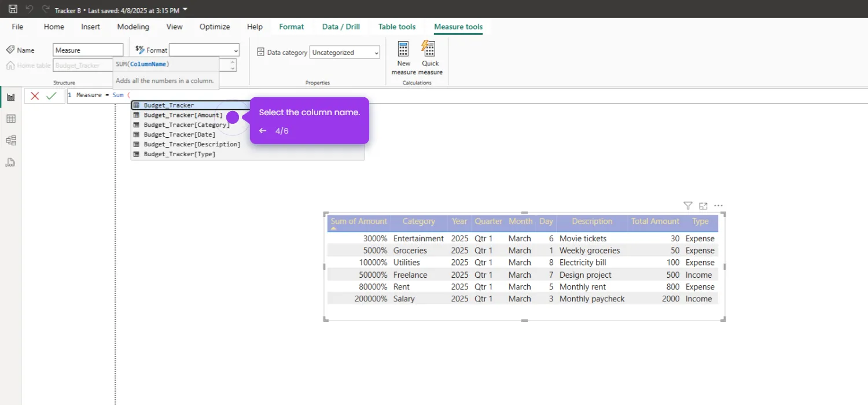Open DAX query view in sidebar

coord(10,163)
